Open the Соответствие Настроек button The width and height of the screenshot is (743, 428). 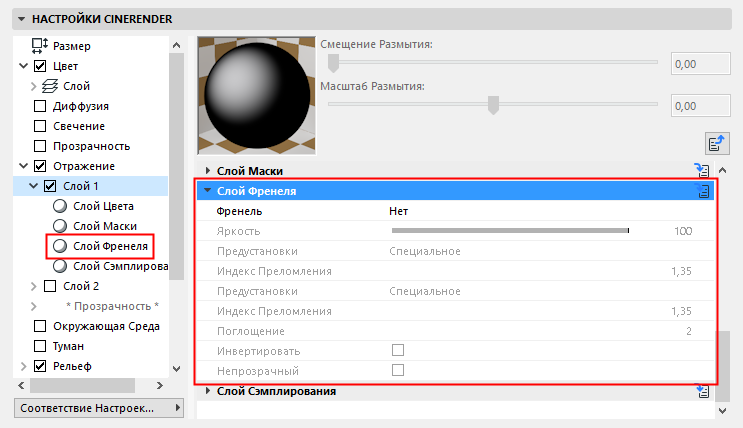[x=99, y=408]
